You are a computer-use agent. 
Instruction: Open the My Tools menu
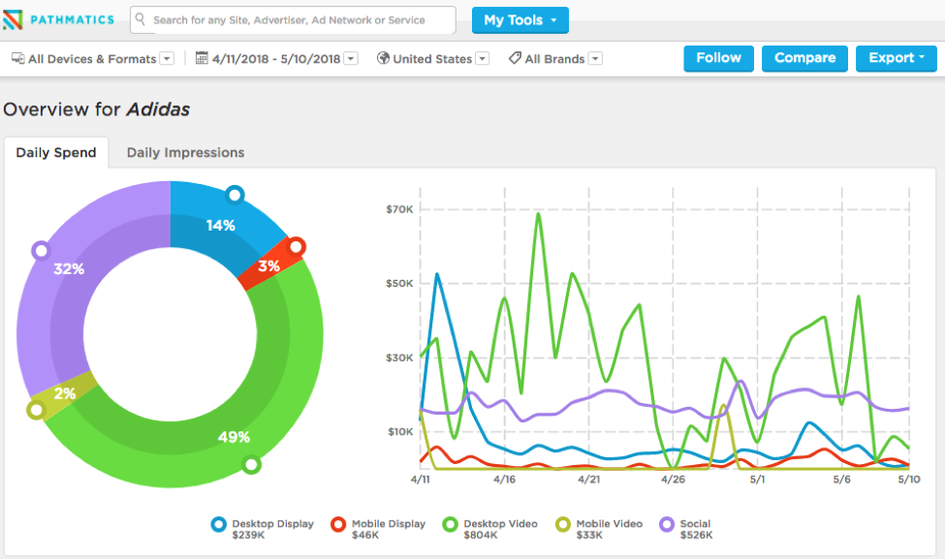[x=520, y=19]
